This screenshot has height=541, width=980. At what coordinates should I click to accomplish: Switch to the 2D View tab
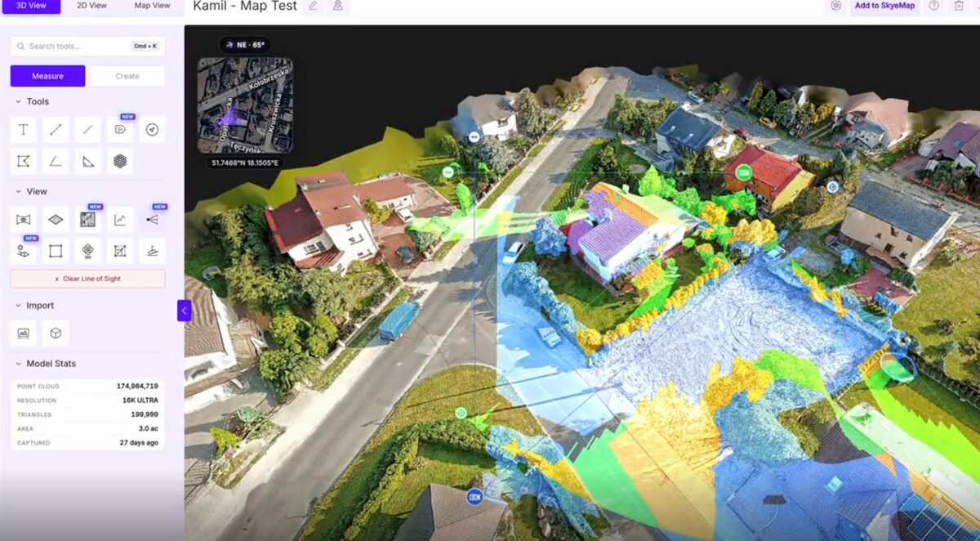(x=91, y=6)
